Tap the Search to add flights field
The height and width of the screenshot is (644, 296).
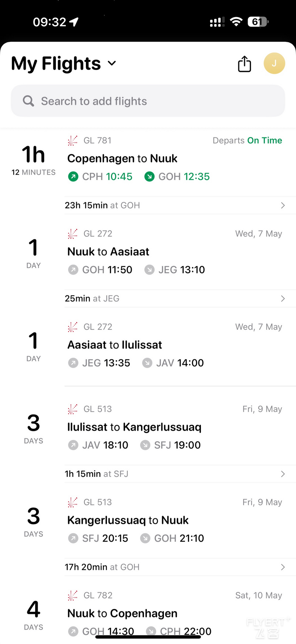click(148, 101)
